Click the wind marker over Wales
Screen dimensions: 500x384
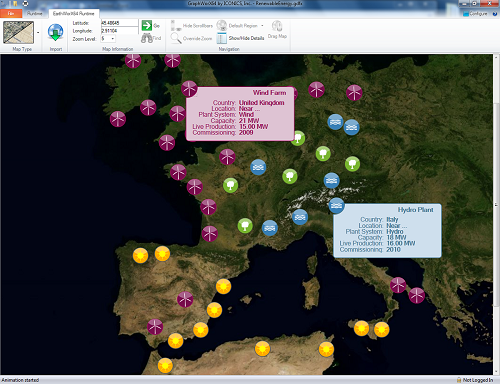click(177, 114)
